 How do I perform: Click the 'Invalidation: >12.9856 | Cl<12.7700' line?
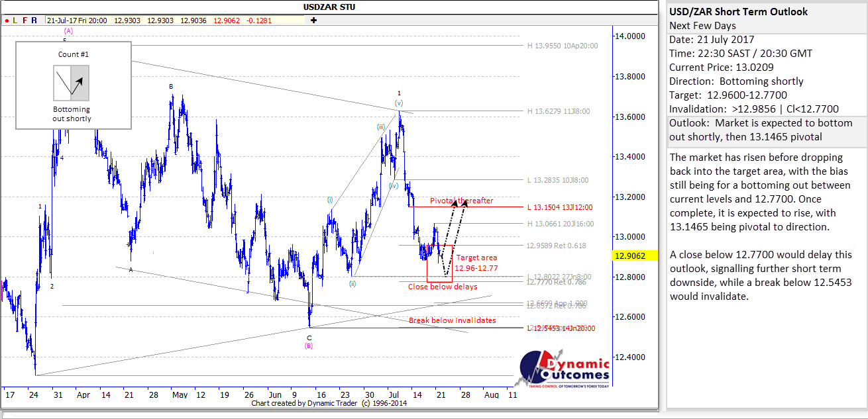754,109
